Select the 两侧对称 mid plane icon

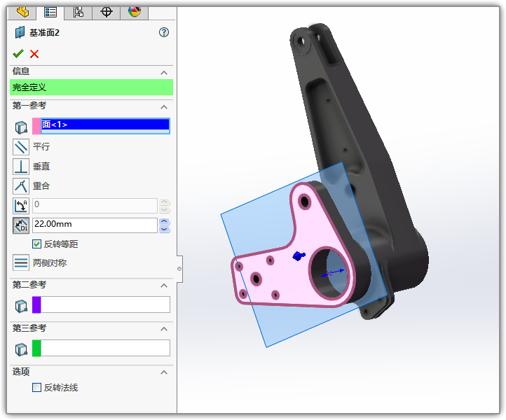pos(21,262)
